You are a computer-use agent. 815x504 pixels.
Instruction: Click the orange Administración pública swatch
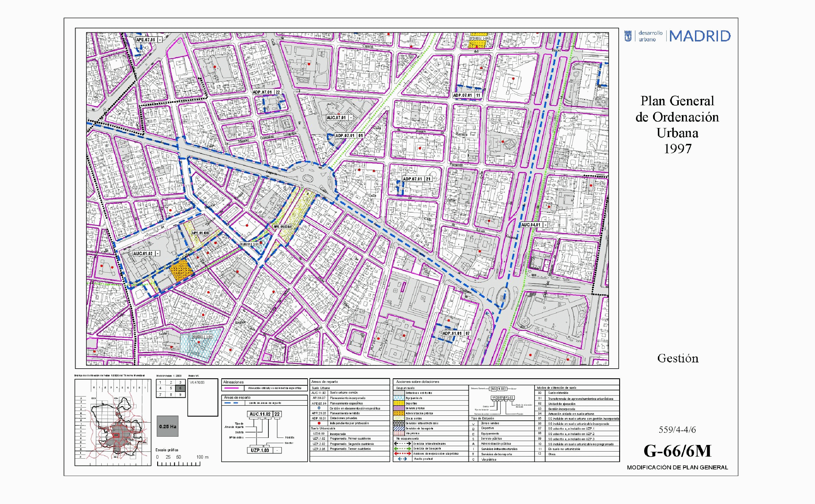point(399,413)
